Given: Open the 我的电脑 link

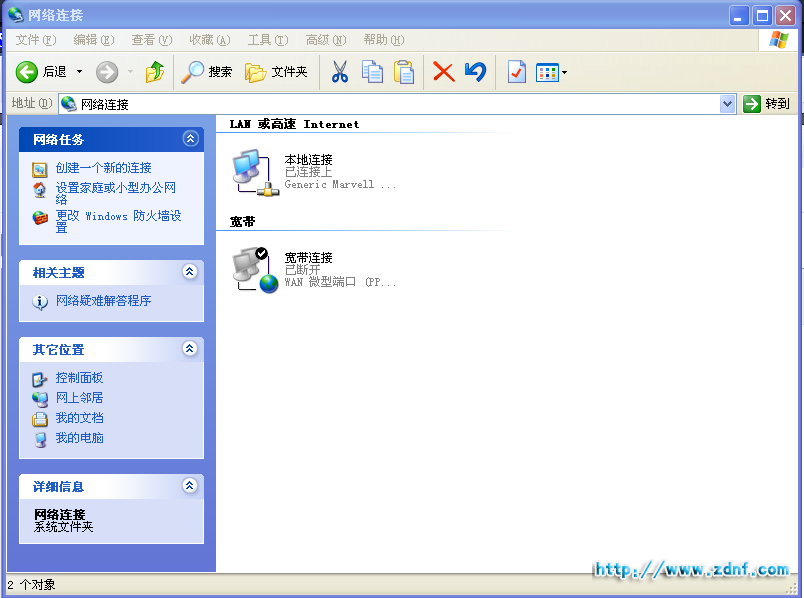Looking at the screenshot, I should 79,438.
